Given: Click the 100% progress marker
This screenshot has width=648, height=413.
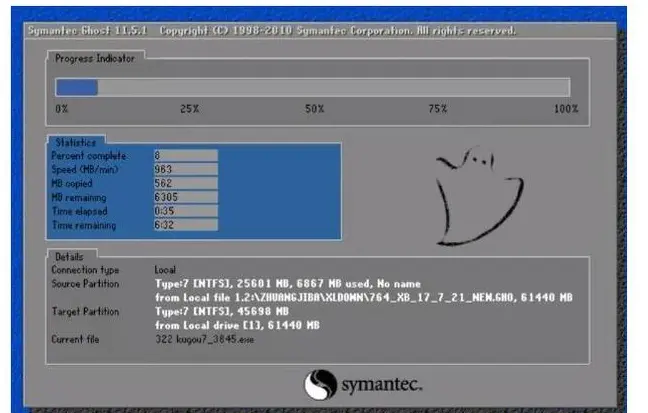Looking at the screenshot, I should tap(566, 109).
